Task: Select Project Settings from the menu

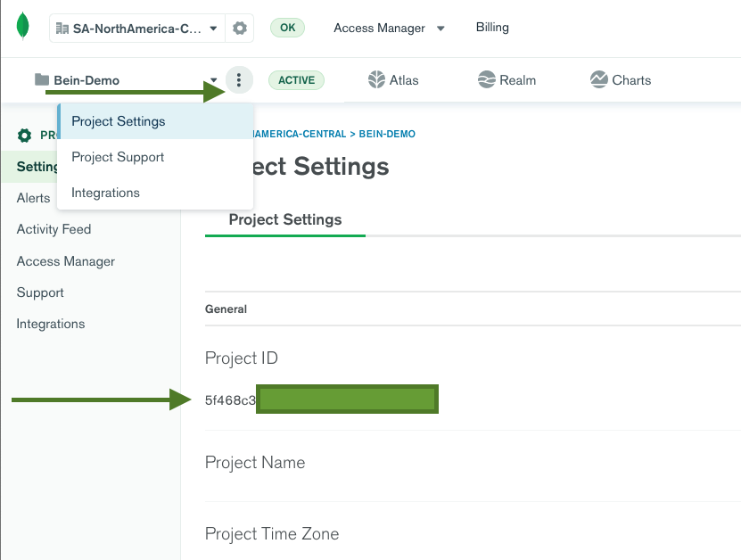Action: [155, 121]
